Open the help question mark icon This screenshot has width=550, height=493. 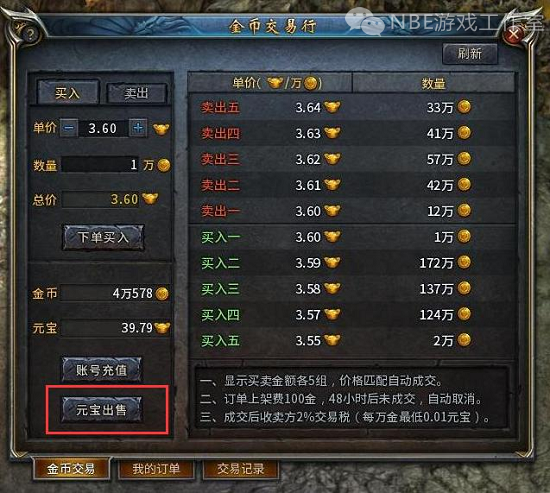coord(31,34)
